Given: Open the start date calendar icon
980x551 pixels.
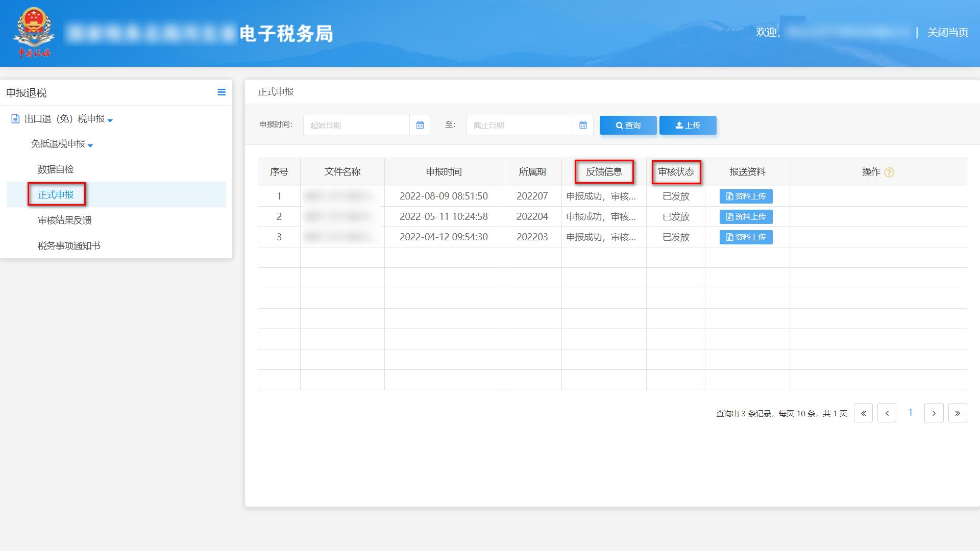Looking at the screenshot, I should [x=420, y=125].
